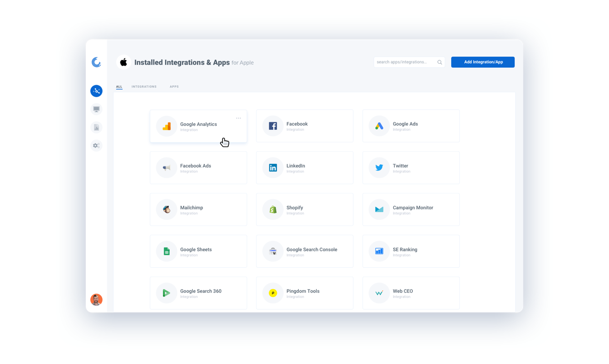Open the integrations icon in the sidebar
Image resolution: width=609 pixels, height=364 pixels.
(96, 91)
